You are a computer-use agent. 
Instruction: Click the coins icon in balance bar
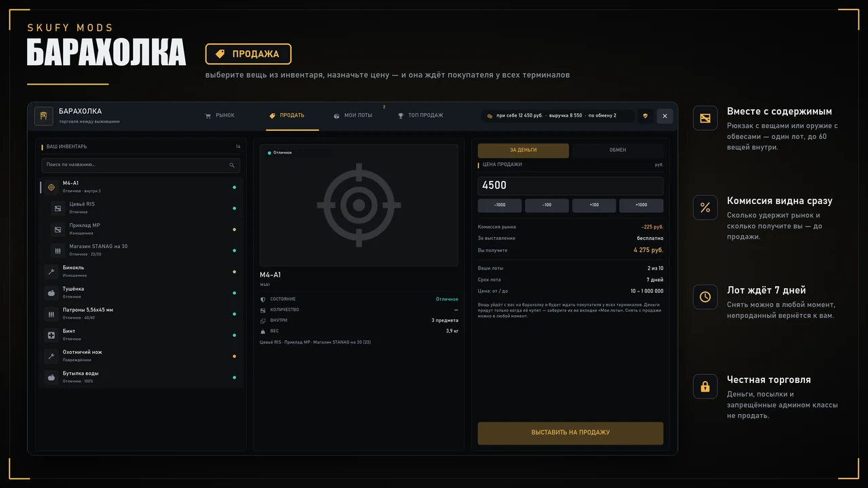click(x=490, y=116)
